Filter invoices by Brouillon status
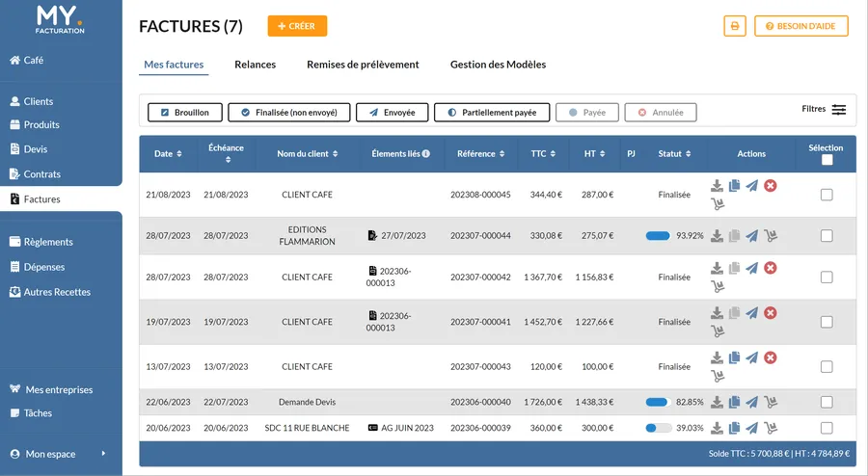This screenshot has width=868, height=476. point(184,113)
